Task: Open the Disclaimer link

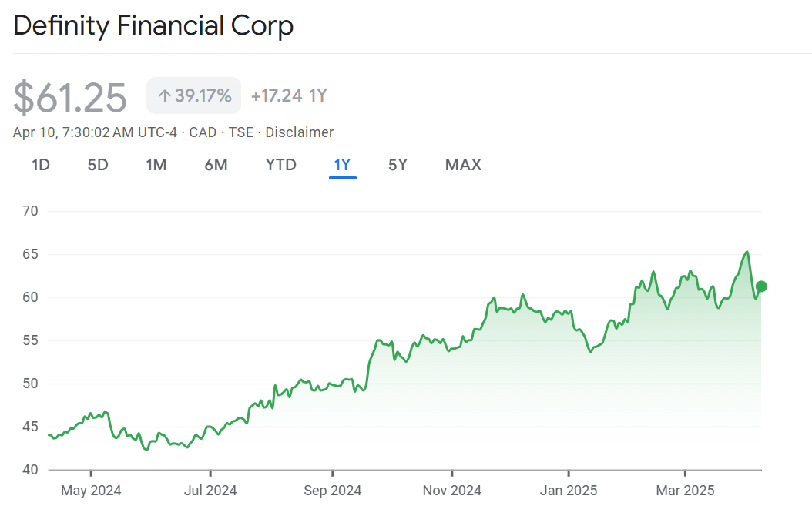Action: tap(300, 132)
